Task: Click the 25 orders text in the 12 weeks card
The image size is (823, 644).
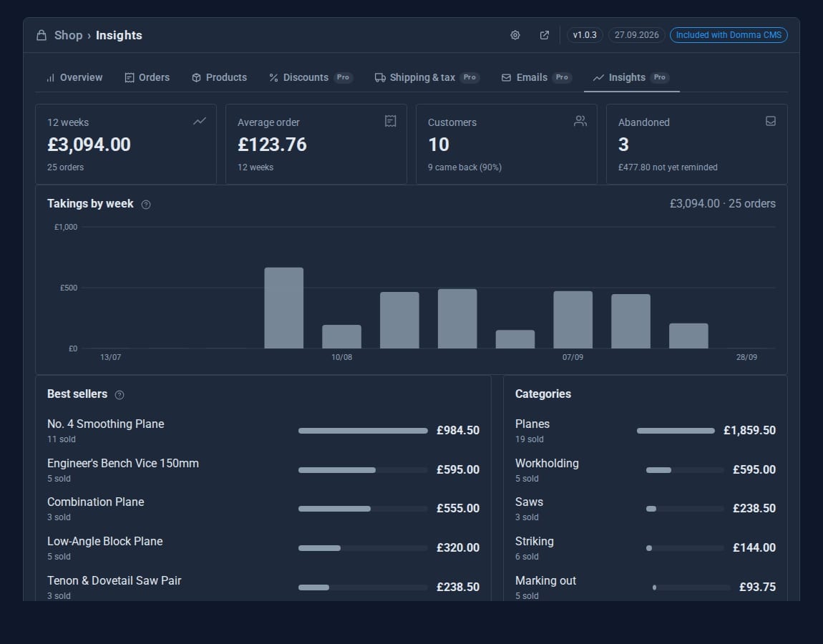Action: tap(66, 167)
